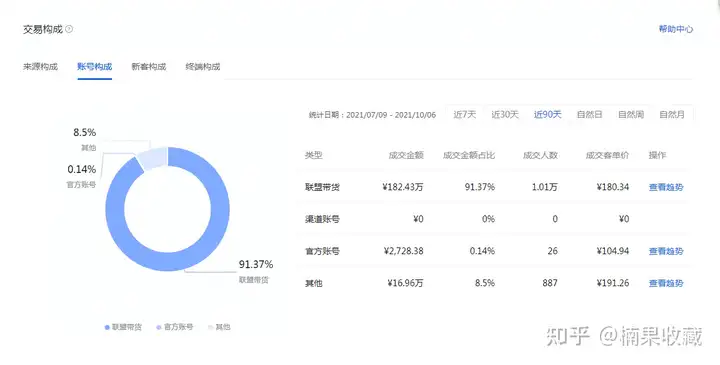Click the 操作 column header
Screen dimensions: 720x365
point(657,155)
